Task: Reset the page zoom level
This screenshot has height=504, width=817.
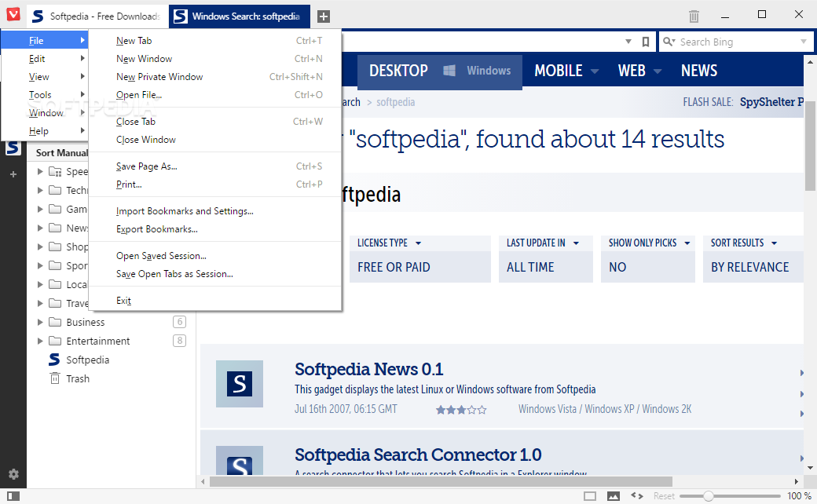Action: coord(664,496)
